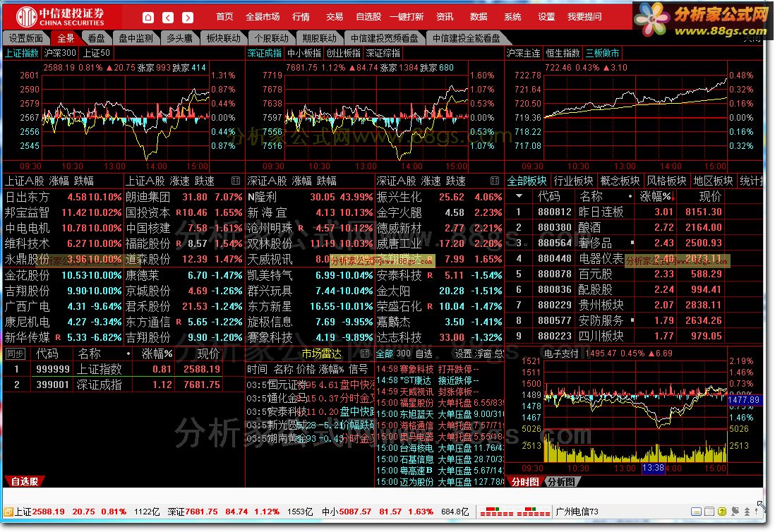Click the pin icon in status bar
The height and width of the screenshot is (532, 775).
[x=735, y=512]
